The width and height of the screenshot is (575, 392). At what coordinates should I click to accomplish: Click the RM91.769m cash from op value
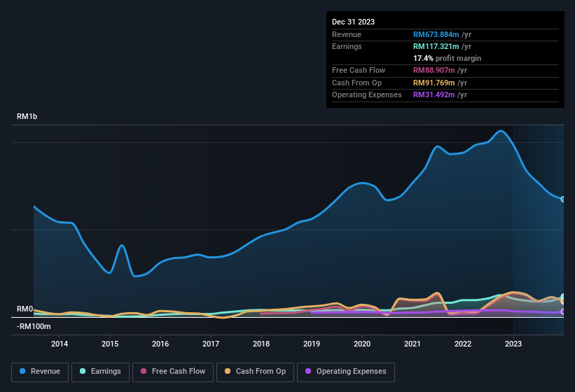[x=434, y=83]
